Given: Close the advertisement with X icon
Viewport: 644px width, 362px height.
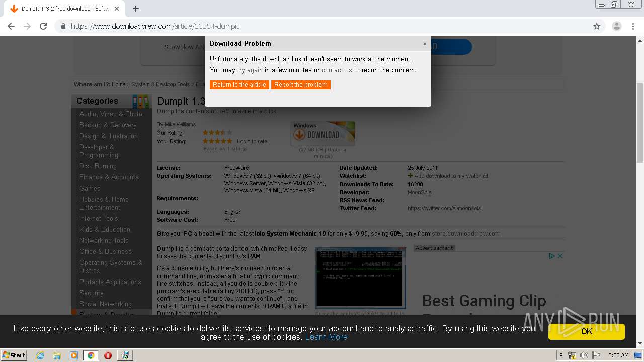Looking at the screenshot, I should click(560, 256).
